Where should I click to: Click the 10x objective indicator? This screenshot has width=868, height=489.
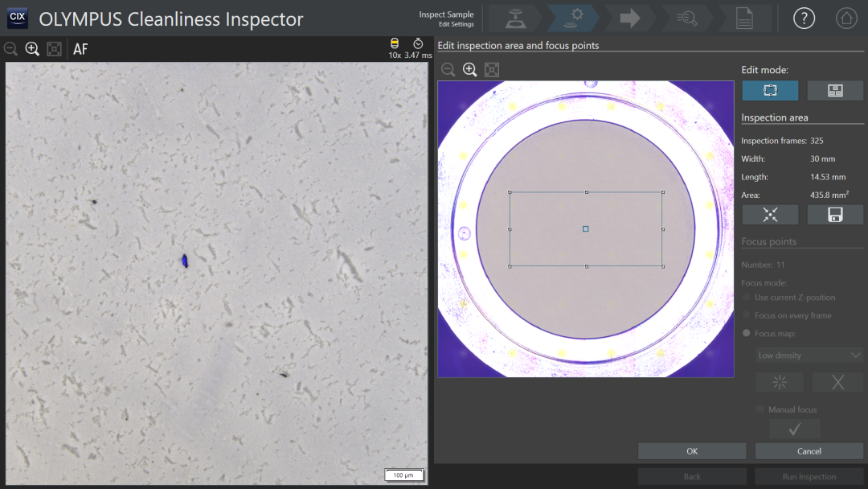click(x=395, y=49)
